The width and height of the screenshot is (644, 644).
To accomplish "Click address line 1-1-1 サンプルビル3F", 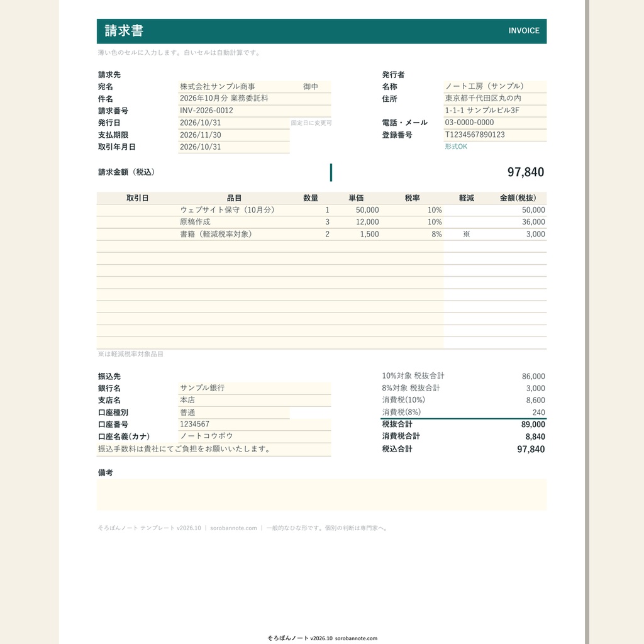I will [495, 111].
